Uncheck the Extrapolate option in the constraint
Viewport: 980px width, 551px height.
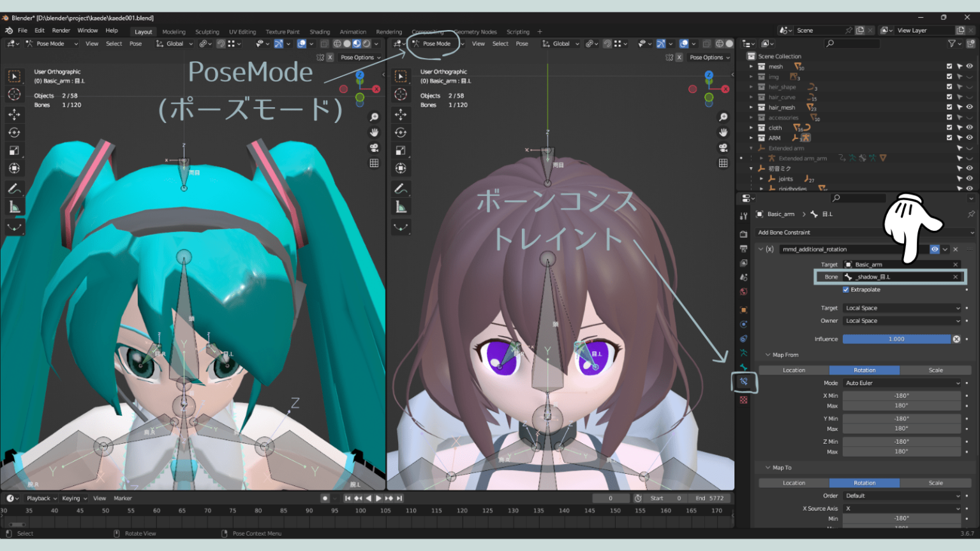click(847, 290)
